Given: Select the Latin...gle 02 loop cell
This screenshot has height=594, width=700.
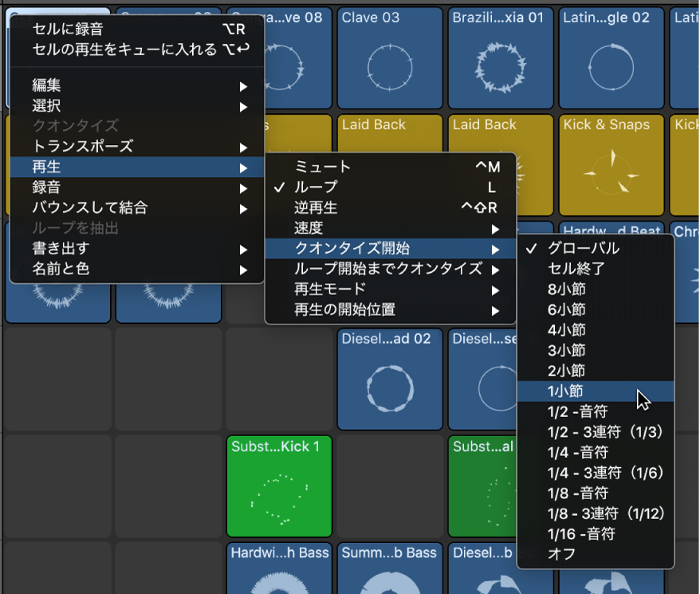Looking at the screenshot, I should [x=612, y=58].
